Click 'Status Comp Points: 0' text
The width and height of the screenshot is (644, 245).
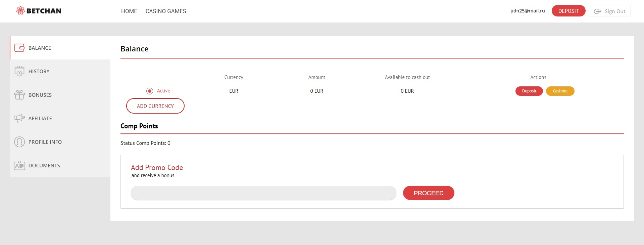(x=145, y=143)
